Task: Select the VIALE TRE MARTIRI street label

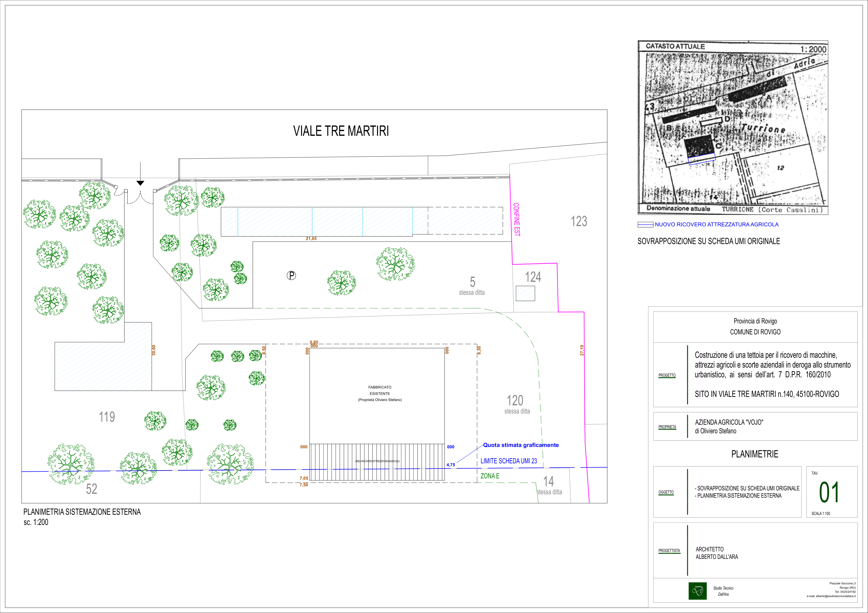Action: (x=341, y=131)
